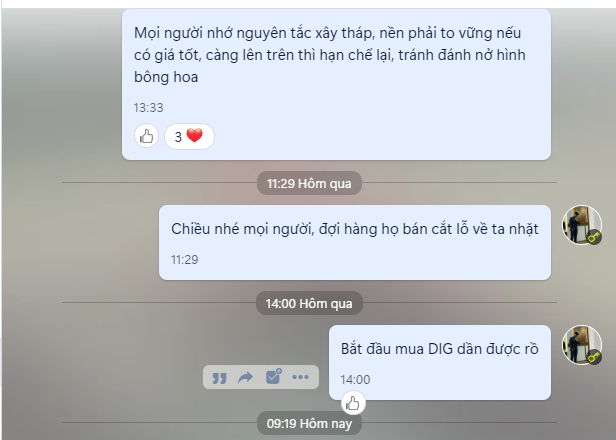
Task: Click the 11:29 timestamp inside message bubble
Action: pyautogui.click(x=185, y=260)
